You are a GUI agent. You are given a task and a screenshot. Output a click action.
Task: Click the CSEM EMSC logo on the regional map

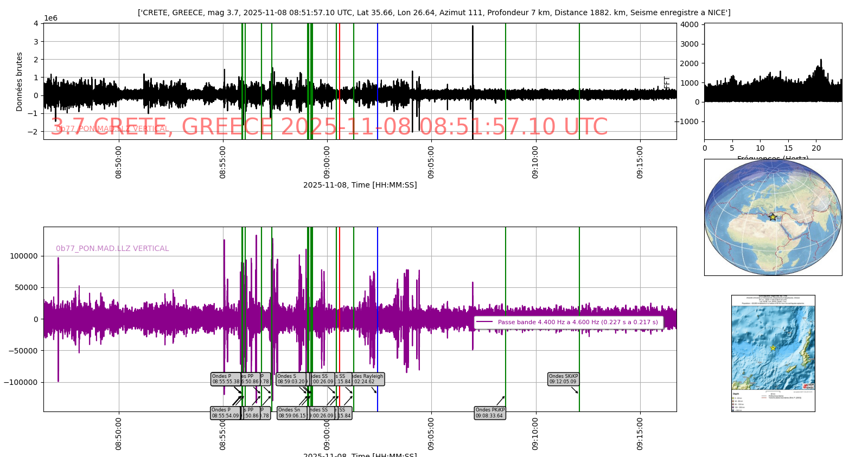pos(808,386)
